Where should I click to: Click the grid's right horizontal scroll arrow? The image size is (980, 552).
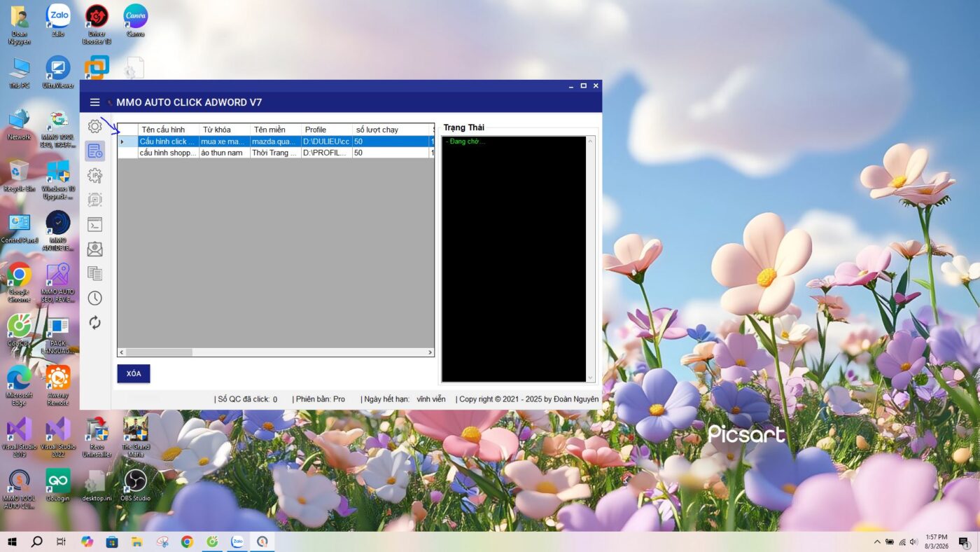430,352
